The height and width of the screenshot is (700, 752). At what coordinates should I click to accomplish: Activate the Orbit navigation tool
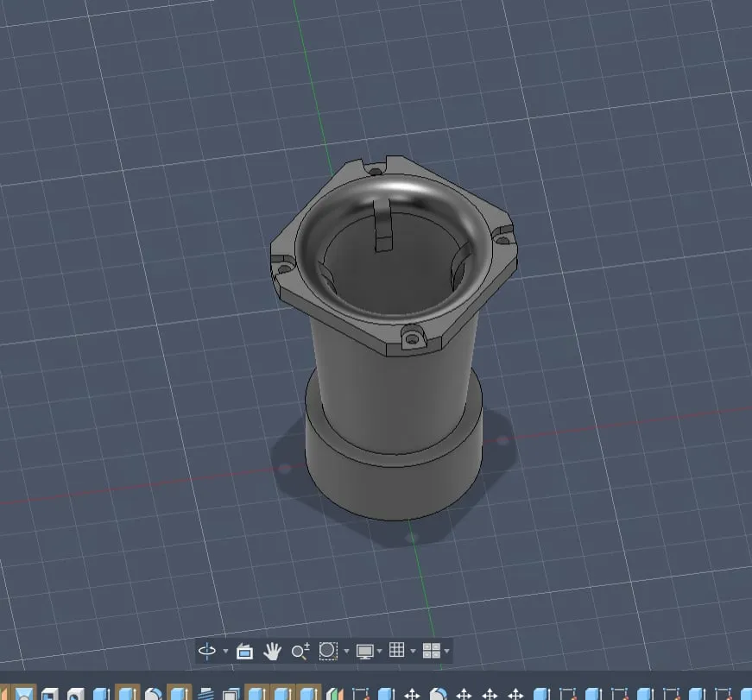point(206,651)
